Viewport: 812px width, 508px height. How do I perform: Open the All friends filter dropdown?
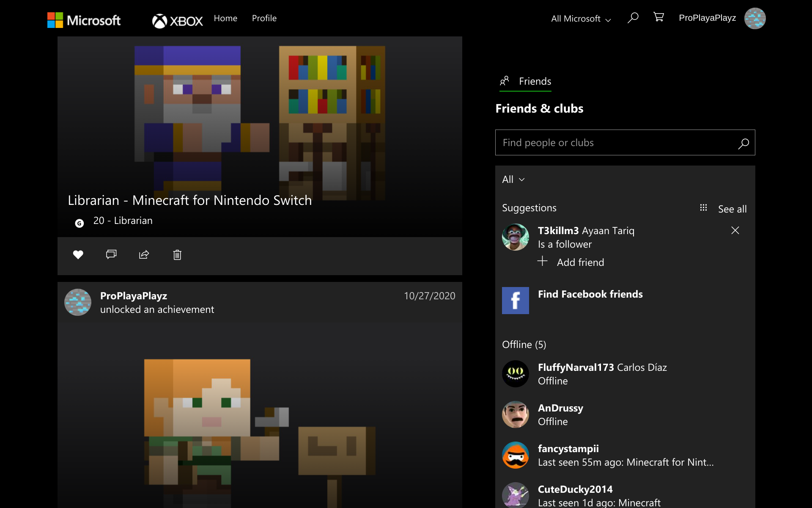pyautogui.click(x=513, y=179)
